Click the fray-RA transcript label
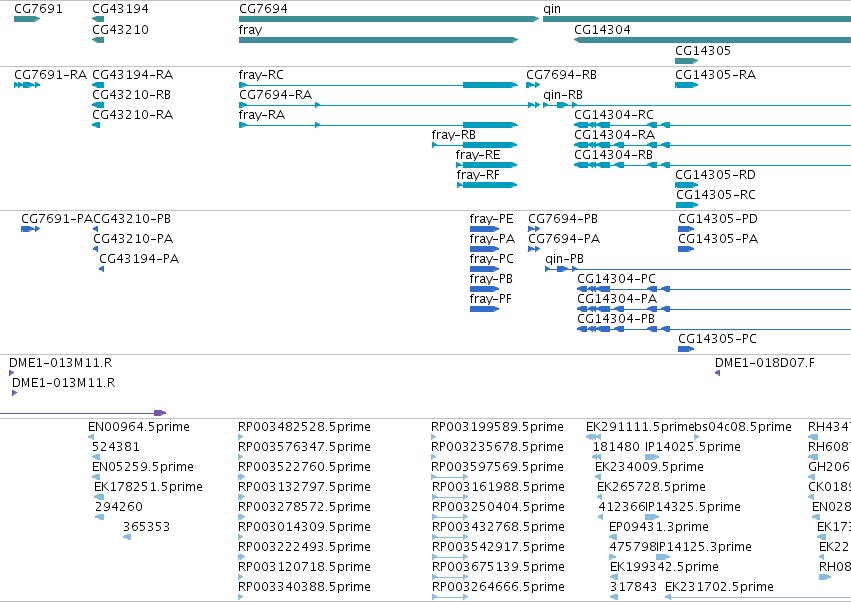 click(x=262, y=115)
